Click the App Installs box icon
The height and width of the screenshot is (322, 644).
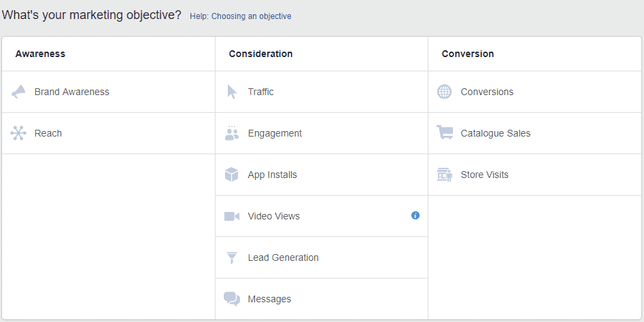point(232,175)
